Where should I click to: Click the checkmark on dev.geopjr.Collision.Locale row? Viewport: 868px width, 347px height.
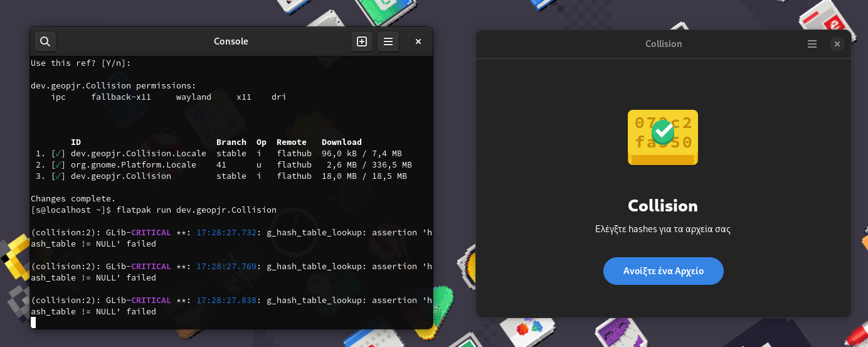[x=58, y=154]
